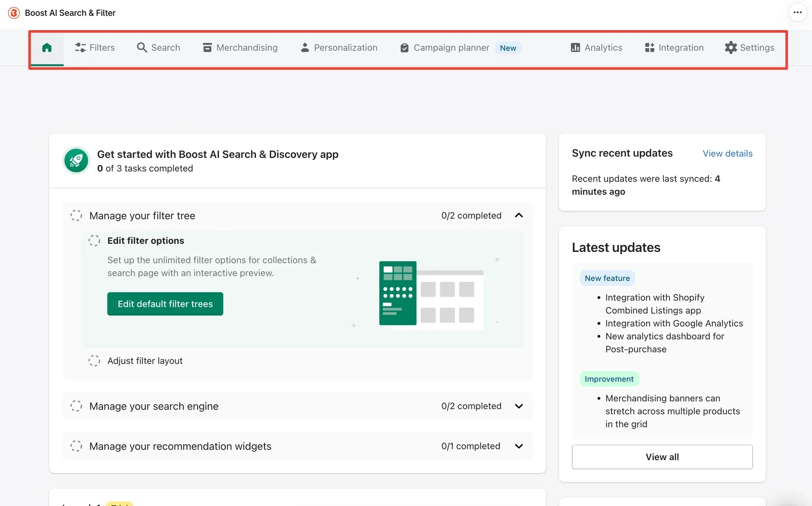Screen dimensions: 812x506
Task: Click 'Integration with Google Analytics' update item
Action: 674,324
